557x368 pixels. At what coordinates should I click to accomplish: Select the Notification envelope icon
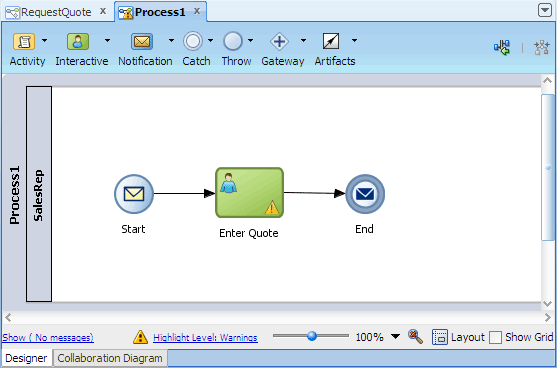[142, 41]
